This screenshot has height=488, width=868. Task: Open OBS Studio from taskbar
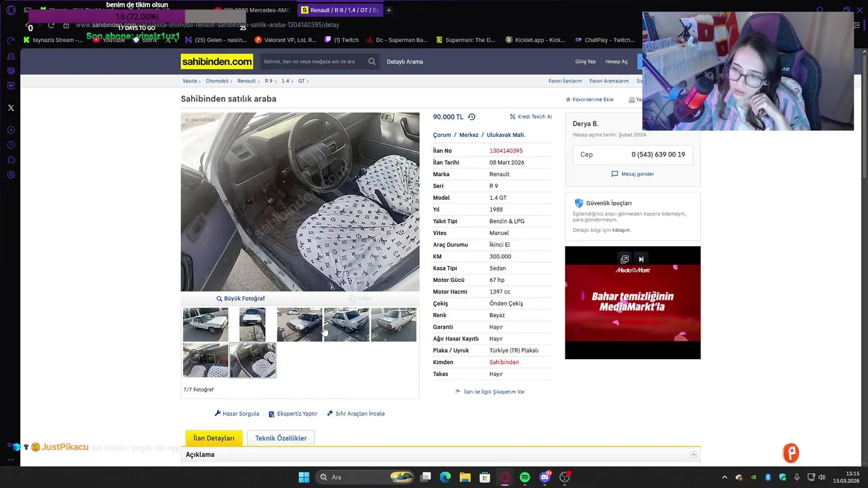click(564, 477)
